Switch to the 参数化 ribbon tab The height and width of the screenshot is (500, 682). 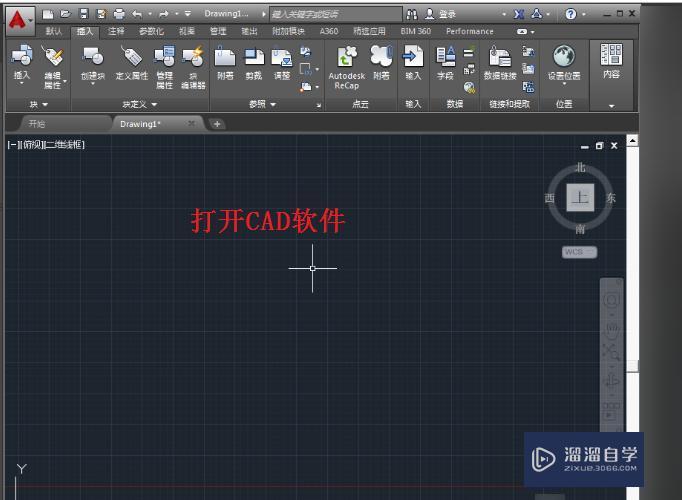[151, 31]
